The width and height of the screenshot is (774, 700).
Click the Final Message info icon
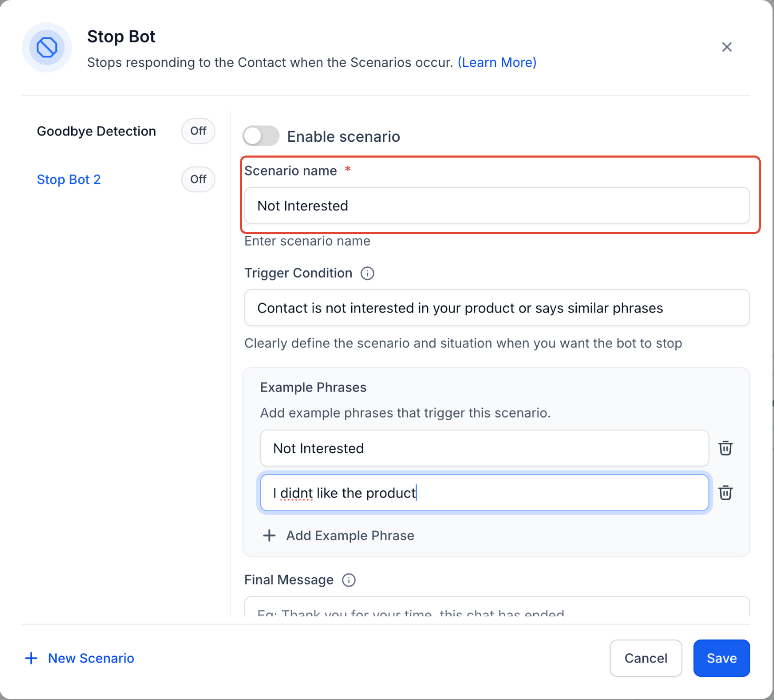(x=349, y=580)
